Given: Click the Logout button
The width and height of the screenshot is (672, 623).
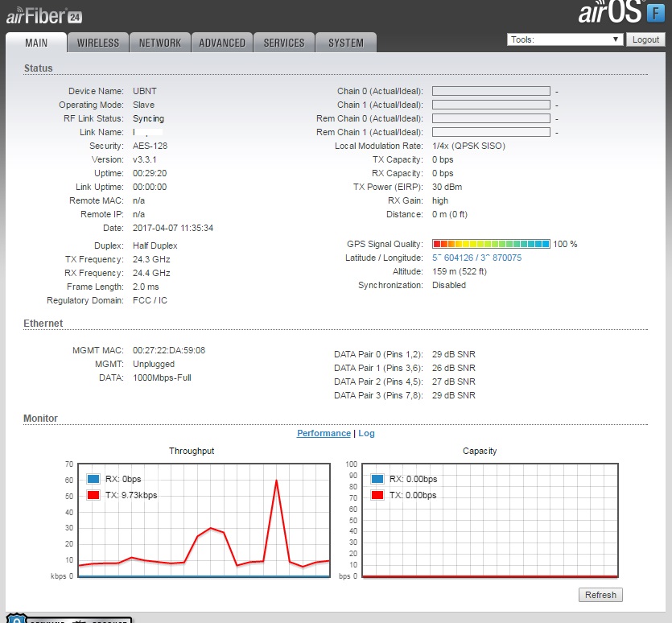Looking at the screenshot, I should pos(645,39).
